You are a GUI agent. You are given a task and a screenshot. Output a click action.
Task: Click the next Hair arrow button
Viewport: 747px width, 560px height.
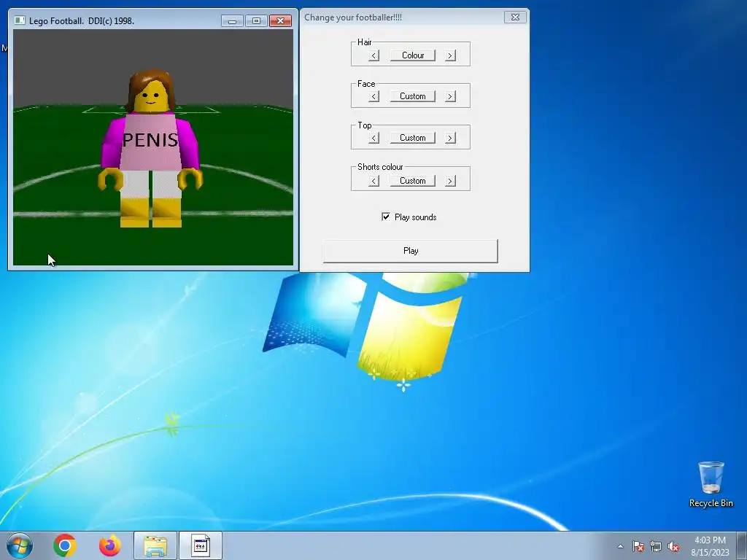coord(450,55)
